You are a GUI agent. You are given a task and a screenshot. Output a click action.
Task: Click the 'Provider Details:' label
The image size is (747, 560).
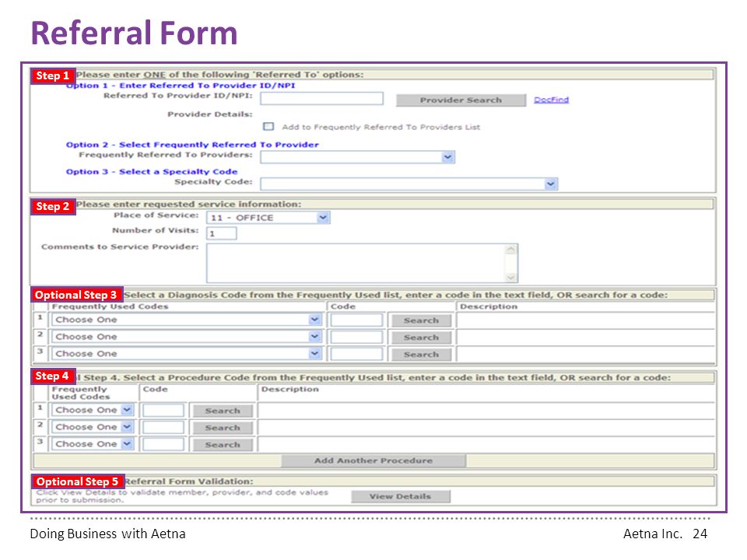coord(210,114)
